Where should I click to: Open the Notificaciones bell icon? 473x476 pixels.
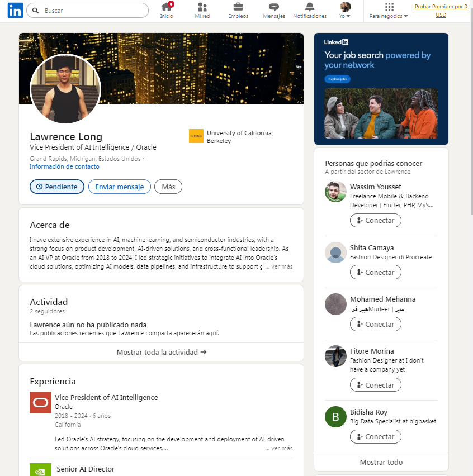pos(310,7)
